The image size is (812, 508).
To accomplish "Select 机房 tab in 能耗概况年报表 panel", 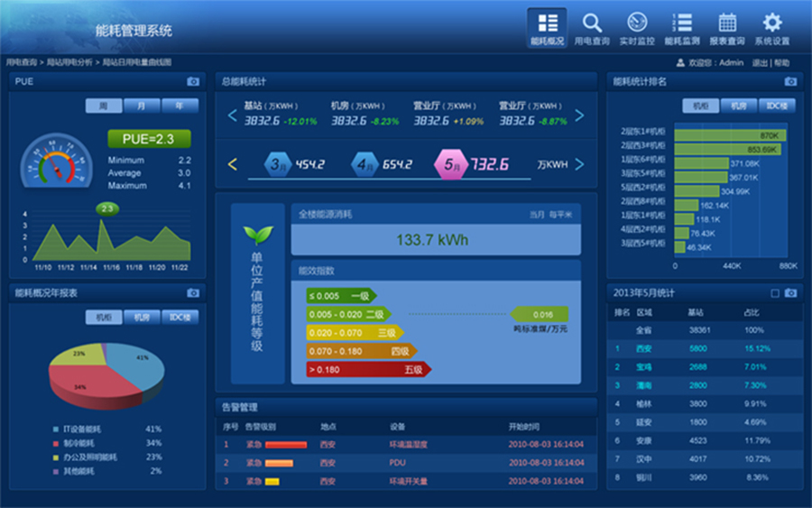I will point(142,317).
